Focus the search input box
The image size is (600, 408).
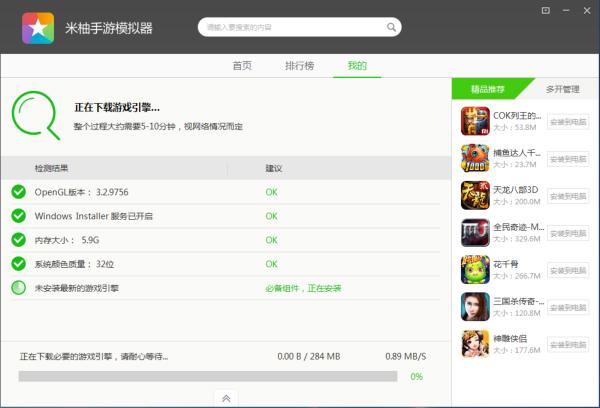coord(299,27)
